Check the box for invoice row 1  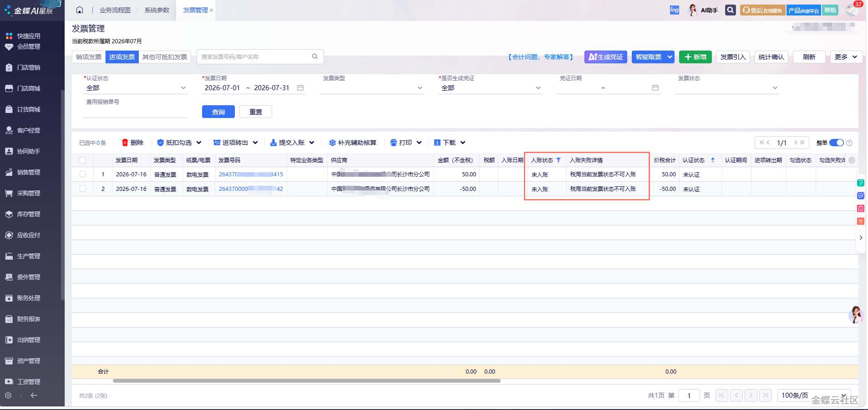83,174
